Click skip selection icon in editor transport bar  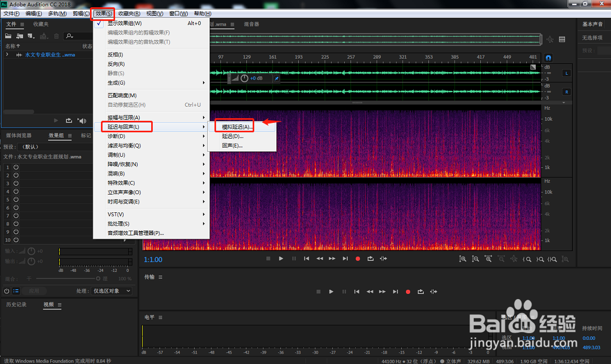(383, 258)
